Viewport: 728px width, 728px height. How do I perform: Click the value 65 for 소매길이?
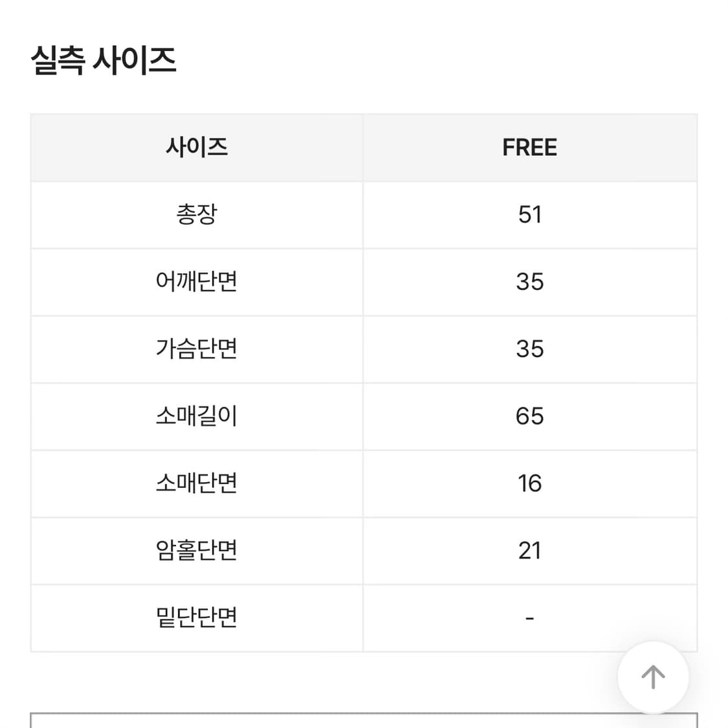(530, 417)
